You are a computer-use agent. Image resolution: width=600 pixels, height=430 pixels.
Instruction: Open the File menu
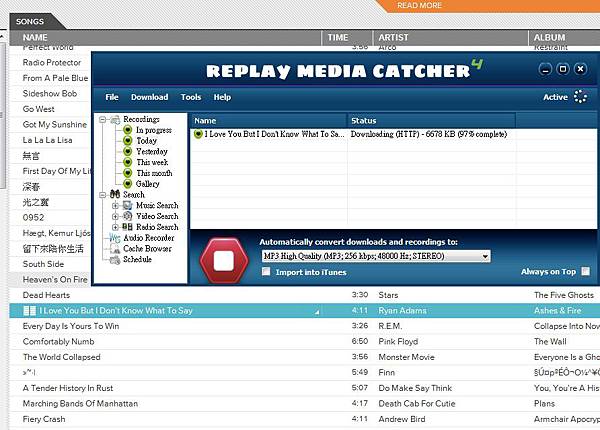112,97
